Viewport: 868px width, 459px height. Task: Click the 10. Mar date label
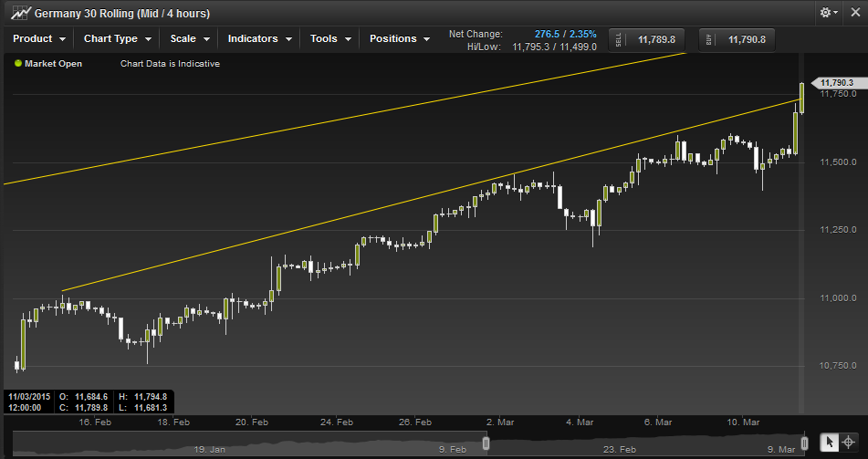(744, 422)
